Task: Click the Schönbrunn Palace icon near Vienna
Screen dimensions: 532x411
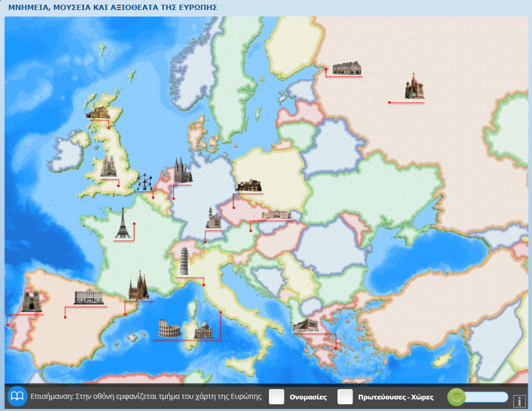Action: click(276, 214)
